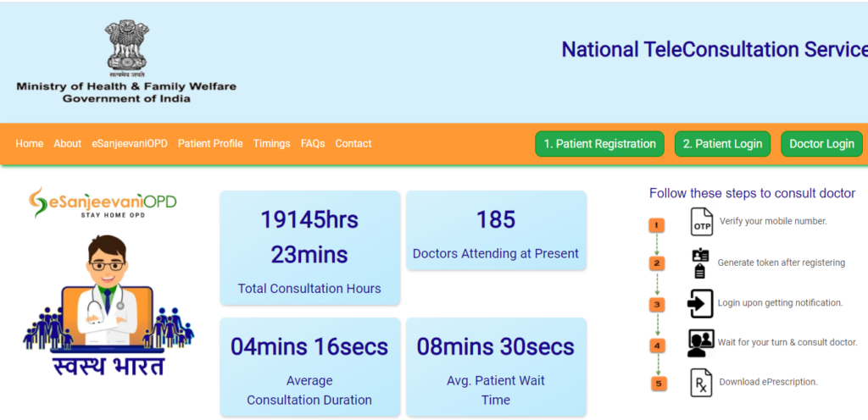This screenshot has width=868, height=420.
Task: Go to the eSanjeevaniOPD menu item
Action: [x=130, y=144]
